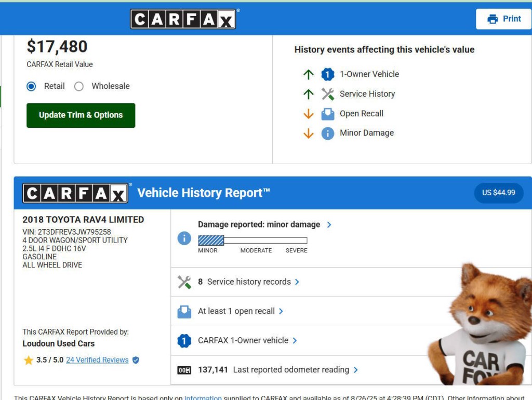
Task: Click the 1-Owner badge beside CARFAX 1-Owner vehicle
Action: (x=184, y=341)
